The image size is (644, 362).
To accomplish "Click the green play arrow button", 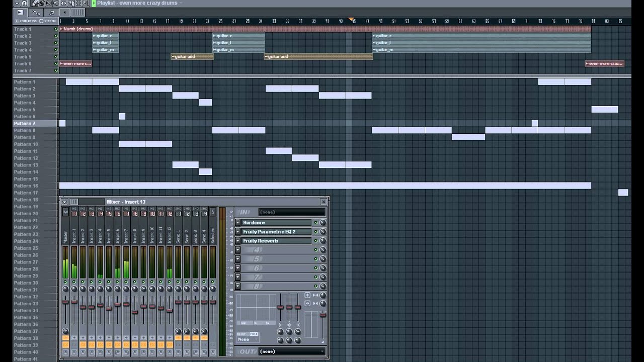I will pos(94,3).
